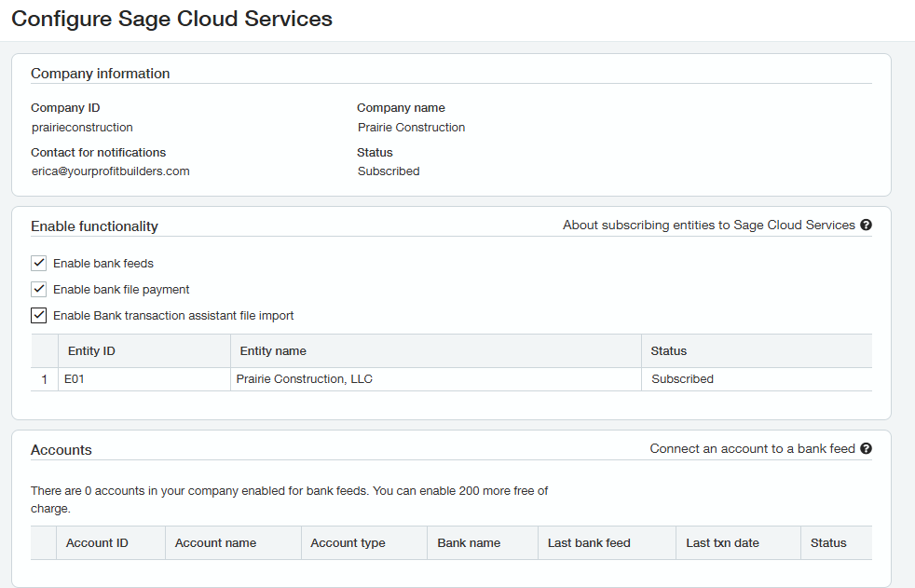
Task: Click the entity table Status column header
Action: coord(757,350)
